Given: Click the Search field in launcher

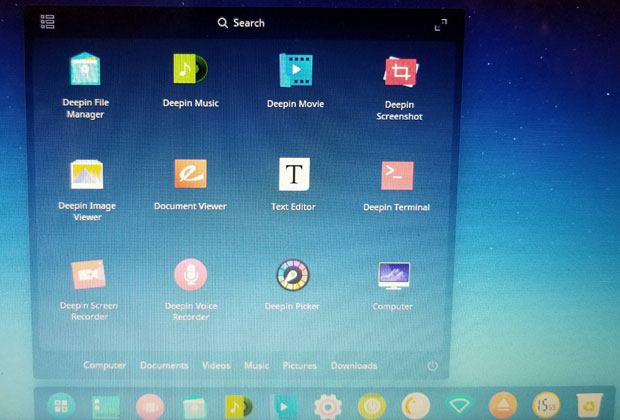Looking at the screenshot, I should [x=241, y=23].
